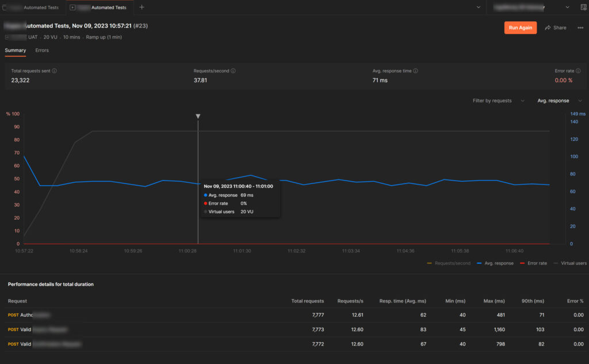The image size is (589, 364).
Task: Toggle Requests/second series in chart legend
Action: pyautogui.click(x=449, y=263)
